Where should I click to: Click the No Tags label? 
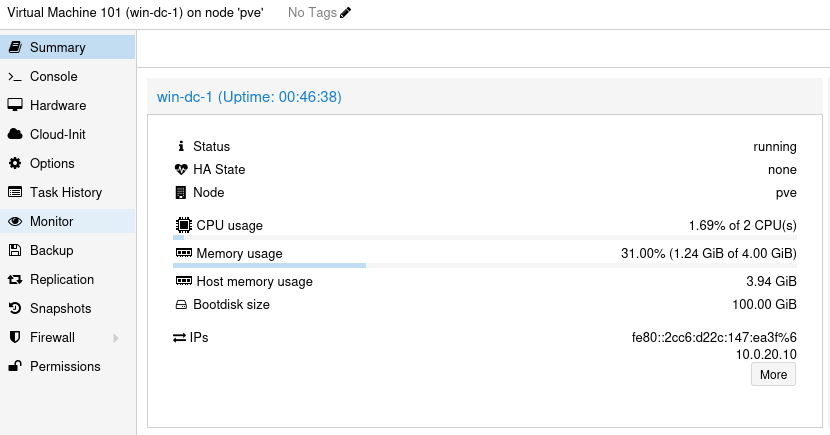312,13
